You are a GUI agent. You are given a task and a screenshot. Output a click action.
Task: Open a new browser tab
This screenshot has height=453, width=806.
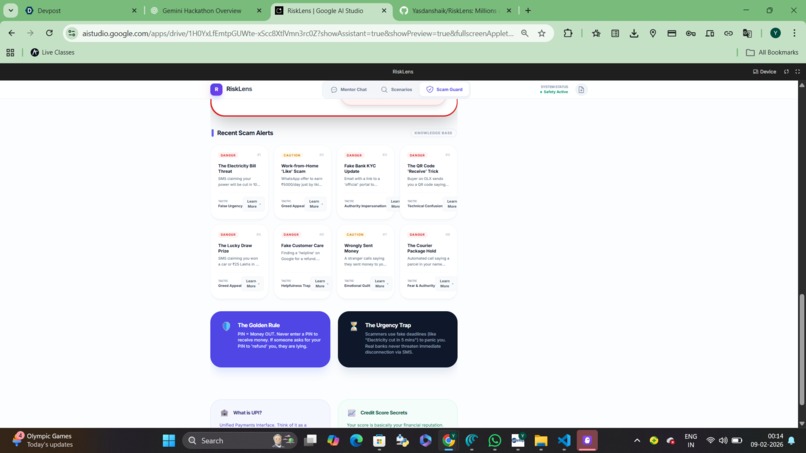(x=528, y=10)
